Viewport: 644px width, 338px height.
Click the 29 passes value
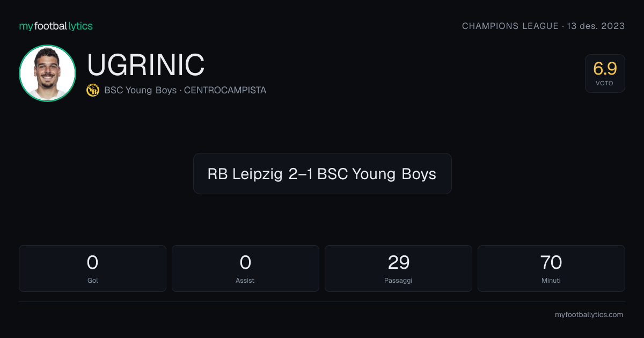pyautogui.click(x=399, y=262)
